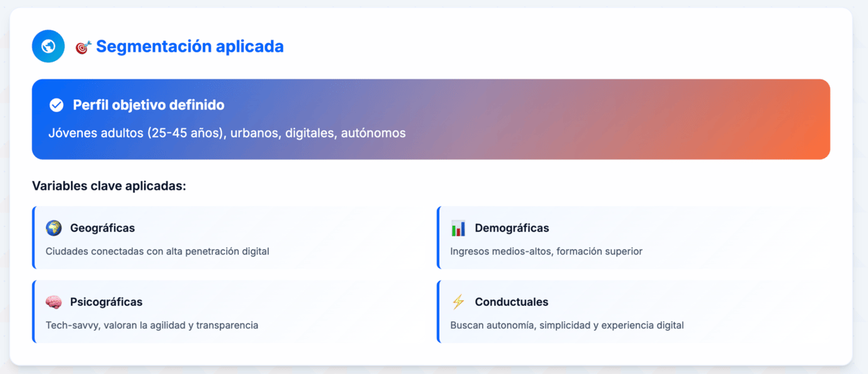Click the target dart emoji icon
This screenshot has height=374, width=868.
84,48
